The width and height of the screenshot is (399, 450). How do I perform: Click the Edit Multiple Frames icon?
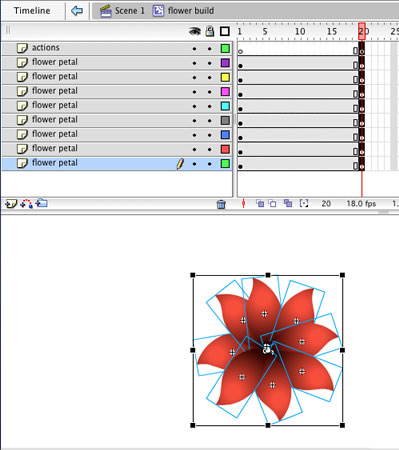pyautogui.click(x=288, y=203)
